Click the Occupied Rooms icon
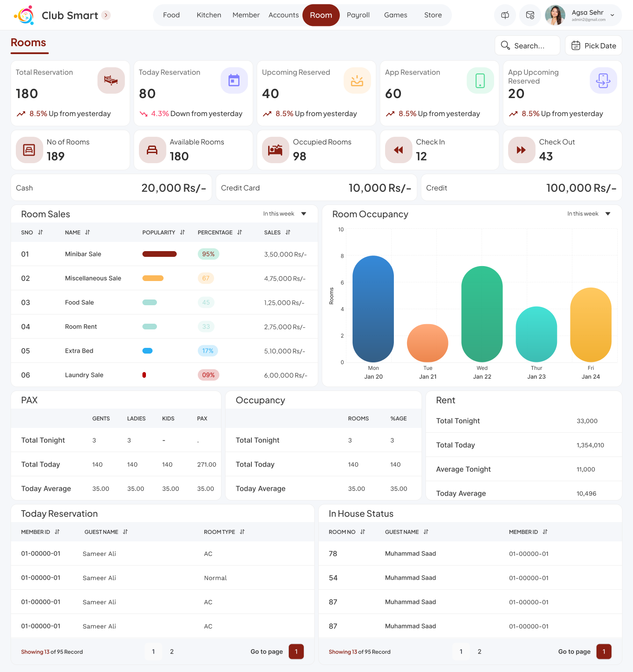The height and width of the screenshot is (672, 633). pyautogui.click(x=275, y=150)
